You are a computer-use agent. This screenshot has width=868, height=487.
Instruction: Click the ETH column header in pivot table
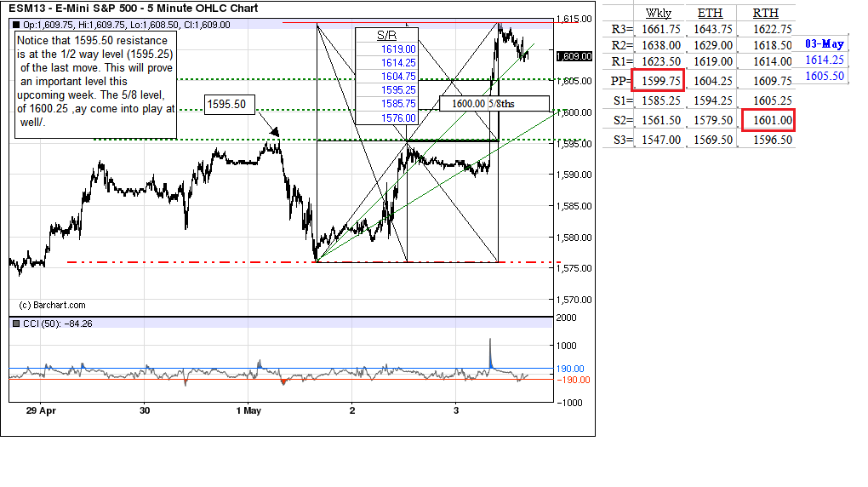click(711, 13)
